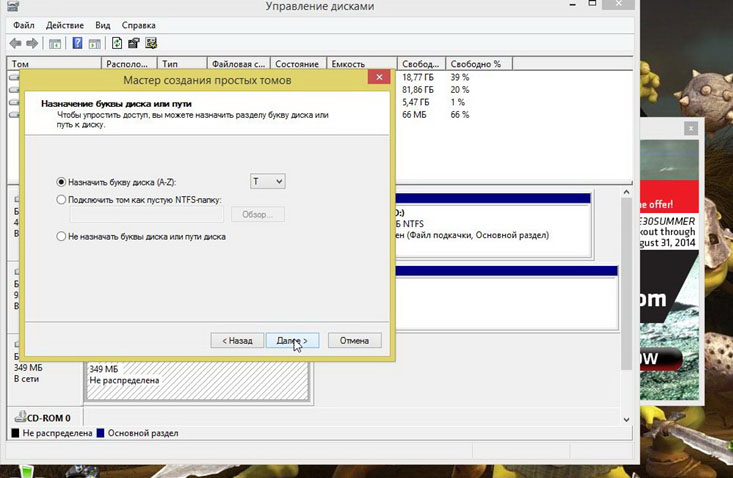
Task: Select the mount as empty NTFS folder radio
Action: (x=61, y=200)
